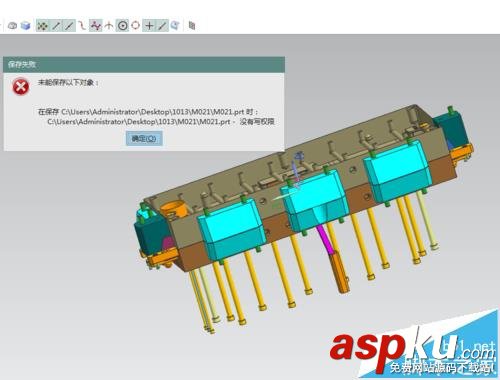
Task: Toggle the Existing Point plus icon
Action: click(x=149, y=26)
